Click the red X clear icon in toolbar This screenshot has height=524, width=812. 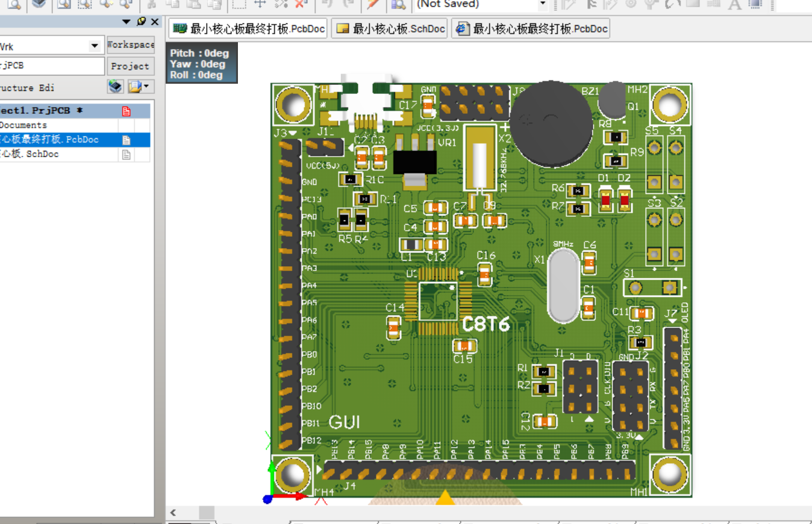click(301, 4)
